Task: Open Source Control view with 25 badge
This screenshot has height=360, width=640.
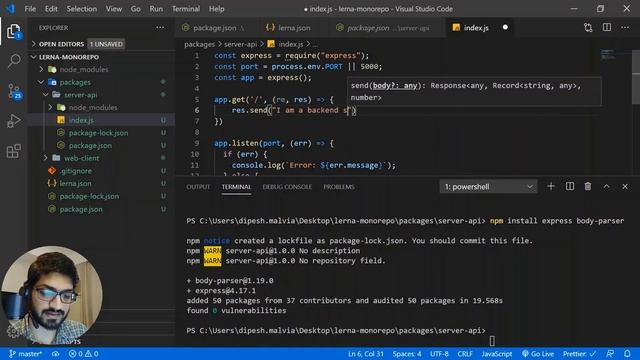Action: pyautogui.click(x=14, y=91)
